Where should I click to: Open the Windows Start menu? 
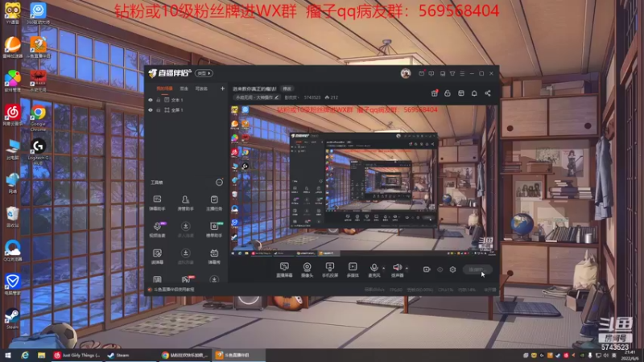tap(7, 356)
